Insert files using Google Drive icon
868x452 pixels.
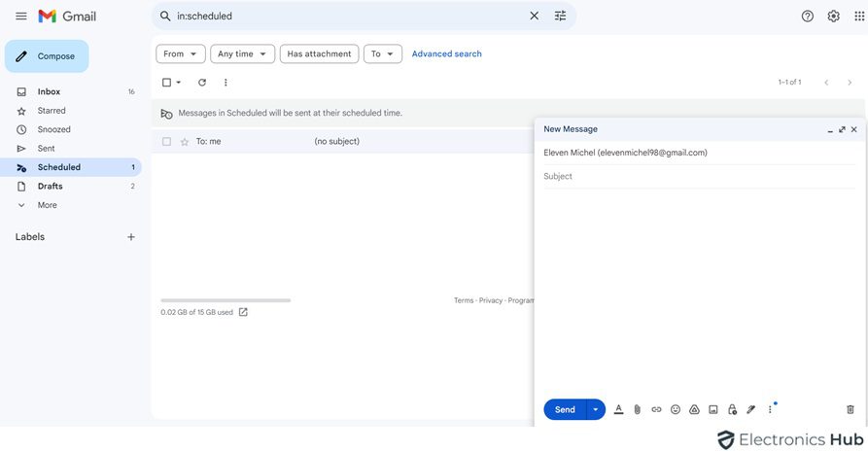pyautogui.click(x=694, y=409)
